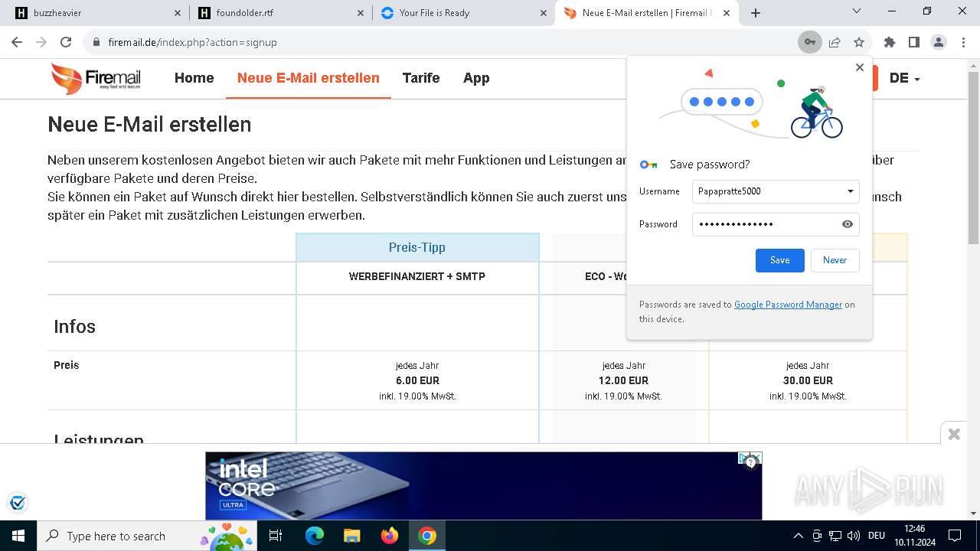Close the buzzheavier tab

178,13
